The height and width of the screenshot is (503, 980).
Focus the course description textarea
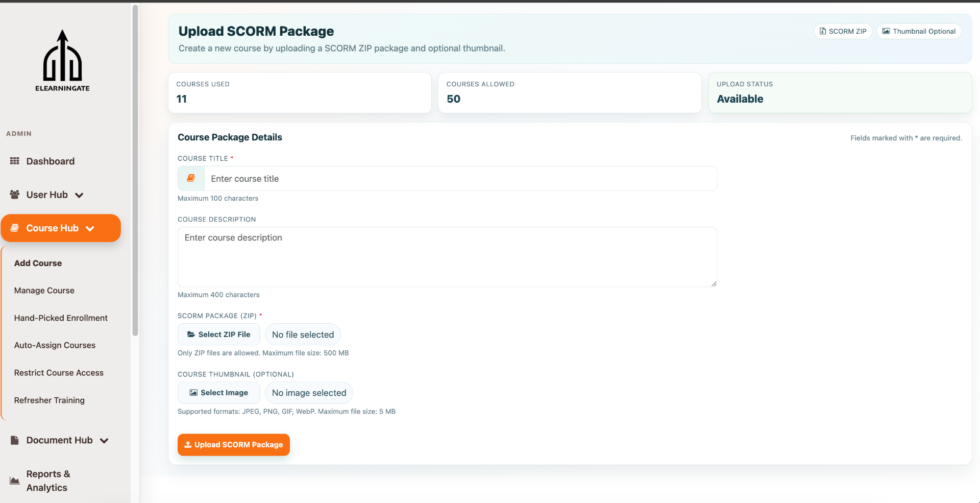coord(448,257)
